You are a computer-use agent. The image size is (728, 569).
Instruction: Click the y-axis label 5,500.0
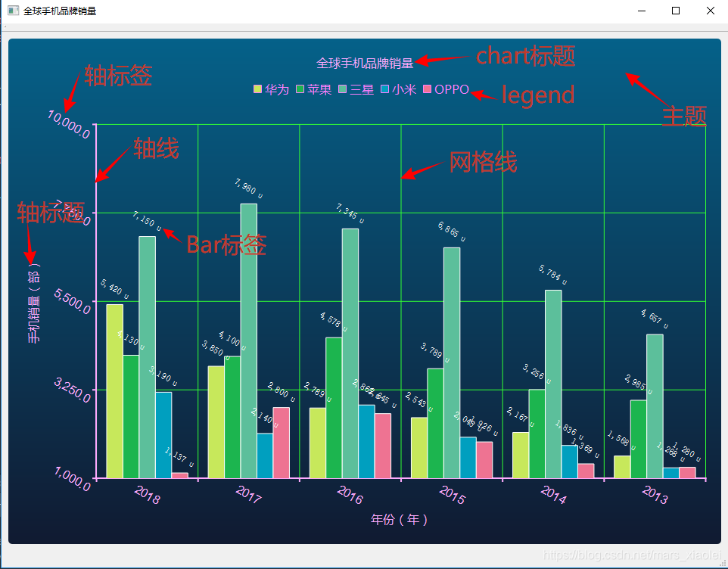(x=73, y=300)
